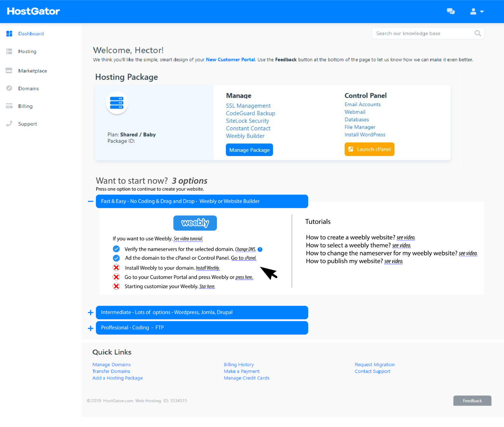Click the red X beside Go to your Customer Portal

(x=116, y=277)
